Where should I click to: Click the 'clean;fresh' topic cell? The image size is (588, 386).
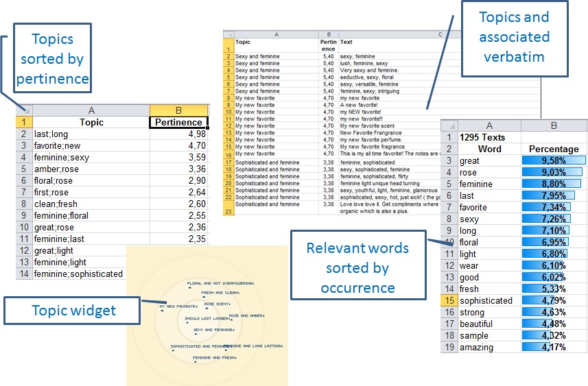91,204
